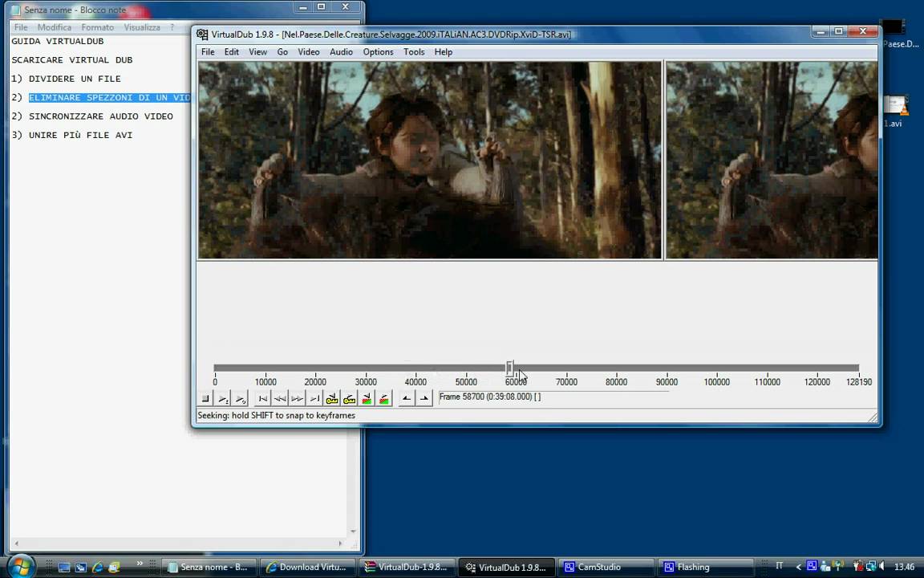Viewport: 924px width, 578px height.
Task: Switch to CamStudio taskbar button
Action: tap(606, 567)
